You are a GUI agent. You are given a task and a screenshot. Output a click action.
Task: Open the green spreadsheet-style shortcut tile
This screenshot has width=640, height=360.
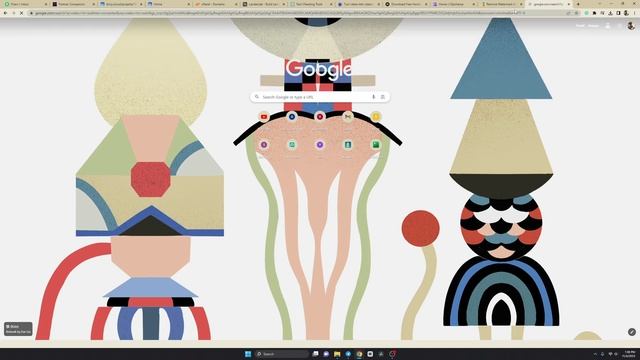pos(376,145)
